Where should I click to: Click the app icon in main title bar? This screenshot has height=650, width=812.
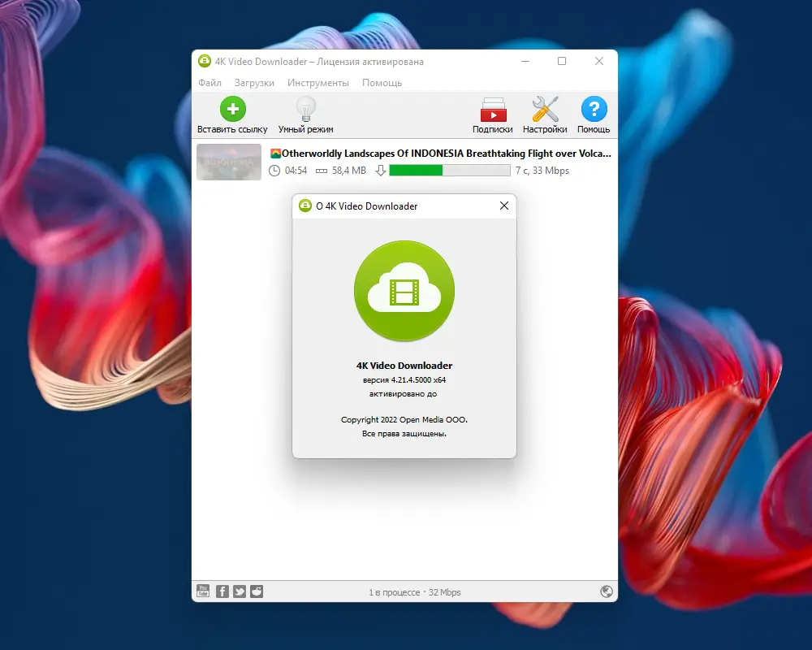[x=205, y=61]
